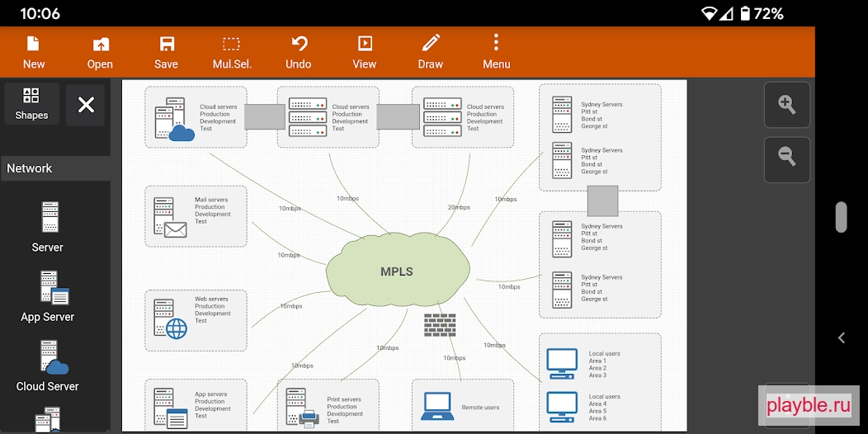Image resolution: width=868 pixels, height=434 pixels.
Task: Select the Draw pencil tool
Action: [430, 53]
